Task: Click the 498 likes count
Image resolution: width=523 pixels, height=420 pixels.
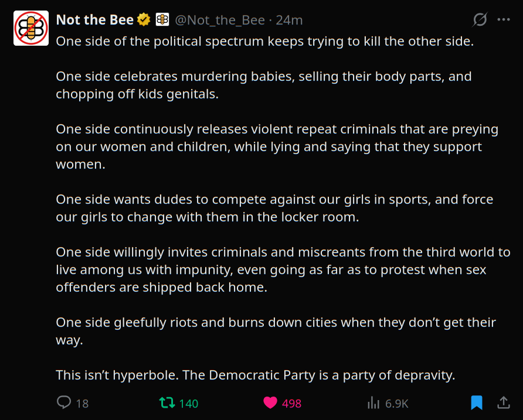Action: click(x=291, y=404)
